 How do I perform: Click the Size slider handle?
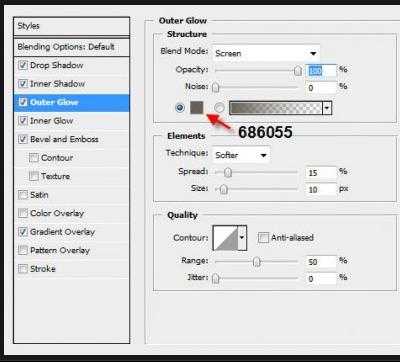point(224,189)
